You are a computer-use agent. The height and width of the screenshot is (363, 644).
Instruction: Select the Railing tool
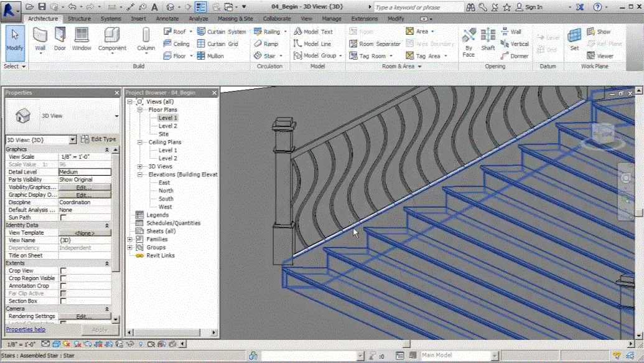coord(267,32)
